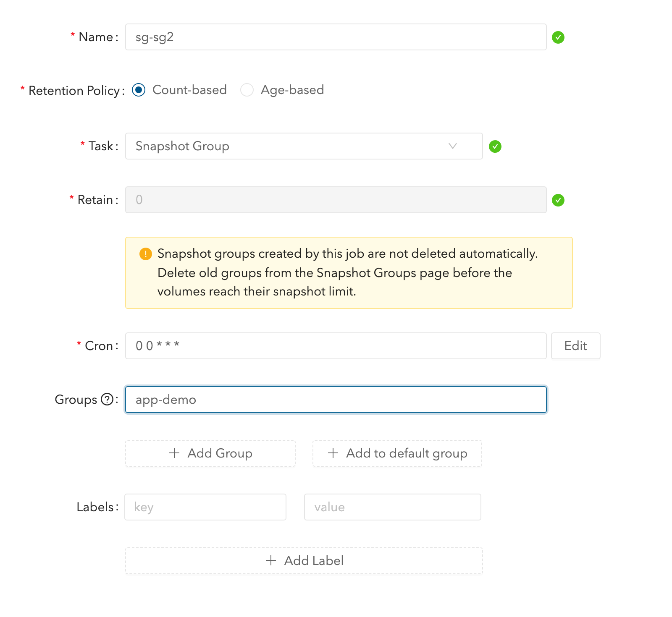Click Edit next to the Cron field
This screenshot has width=672, height=617.
pyautogui.click(x=575, y=346)
